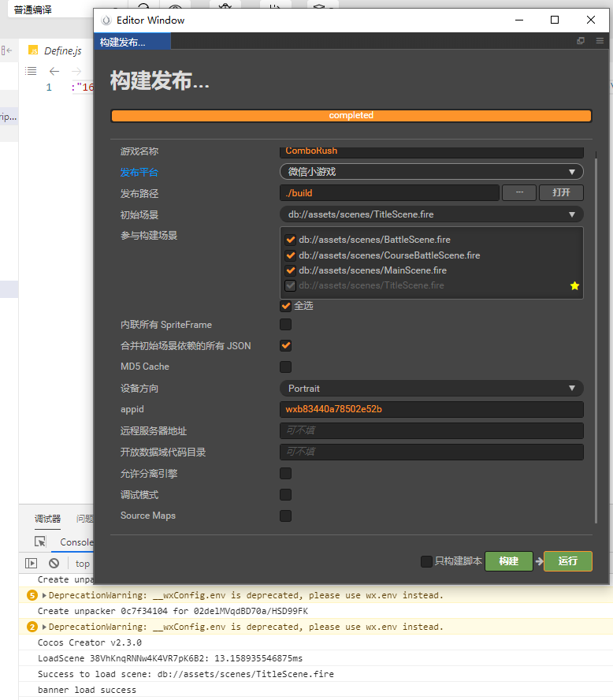Click the yellow warning count badge 2
Viewport: 613px width, 700px height.
32,627
